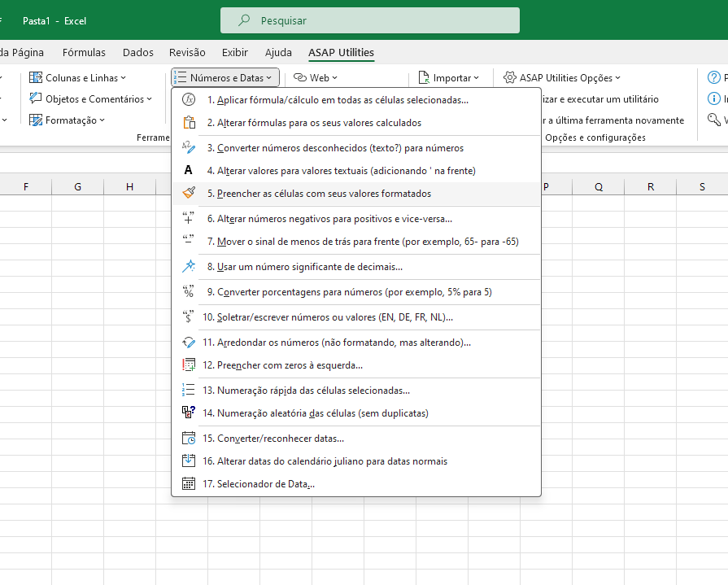Click the dollar icon for Soletrar/escrever números
Viewport: 728px width, 585px height.
189,317
